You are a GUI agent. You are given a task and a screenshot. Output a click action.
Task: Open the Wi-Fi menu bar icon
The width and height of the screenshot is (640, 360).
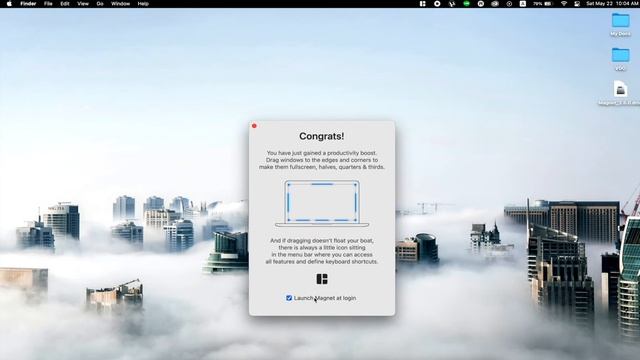click(x=564, y=4)
